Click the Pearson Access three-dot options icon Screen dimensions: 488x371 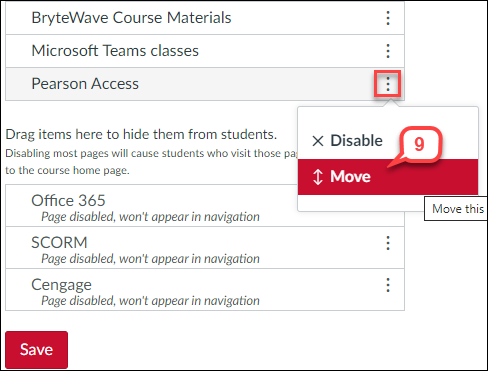click(x=388, y=84)
